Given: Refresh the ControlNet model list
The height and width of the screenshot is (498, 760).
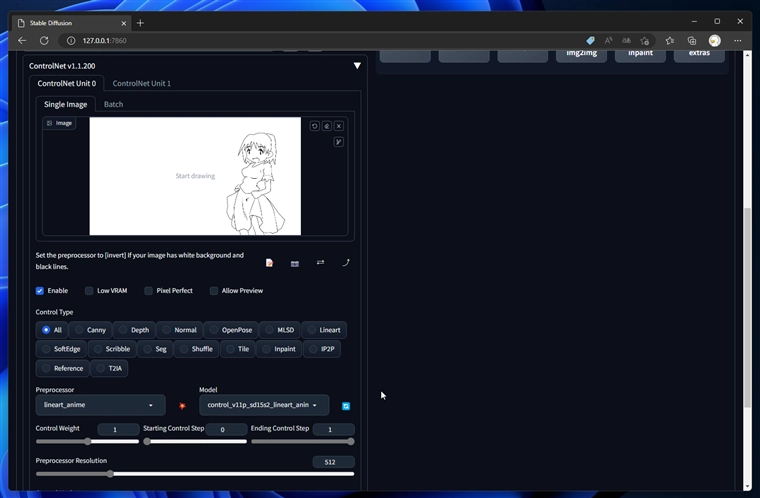Looking at the screenshot, I should 346,406.
